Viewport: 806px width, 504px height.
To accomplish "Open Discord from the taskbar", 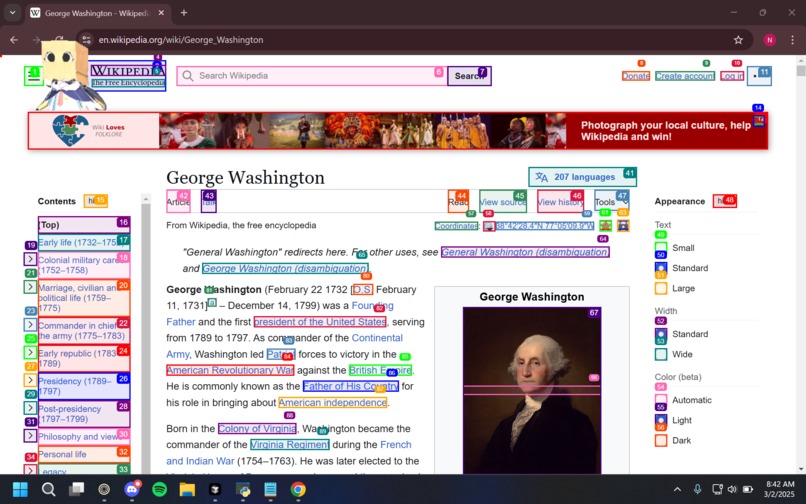I will 132,489.
